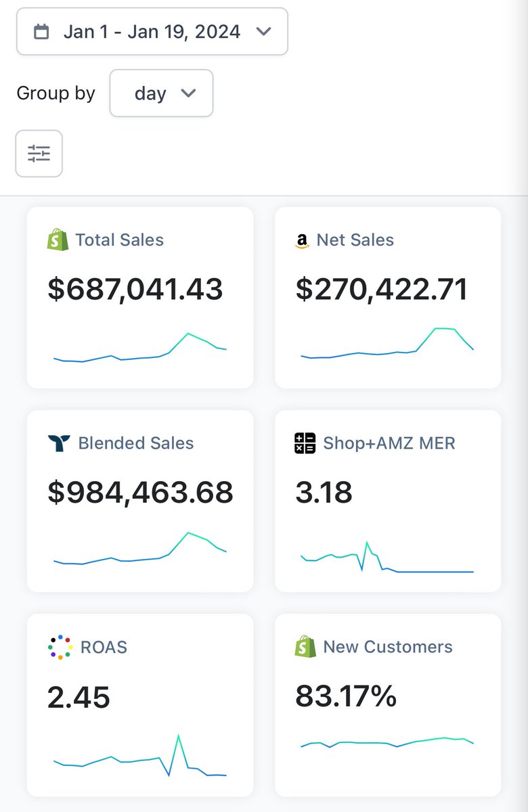Click the $984,463.68 Blended Sales value

(140, 493)
